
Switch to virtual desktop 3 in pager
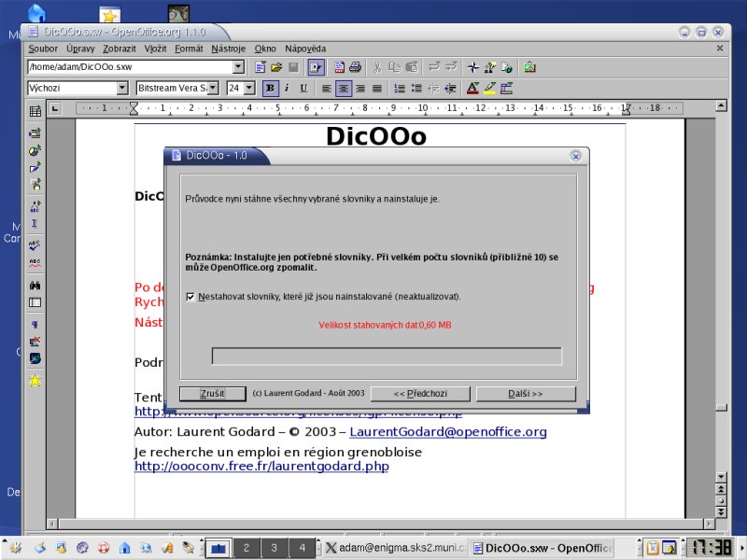pos(274,548)
